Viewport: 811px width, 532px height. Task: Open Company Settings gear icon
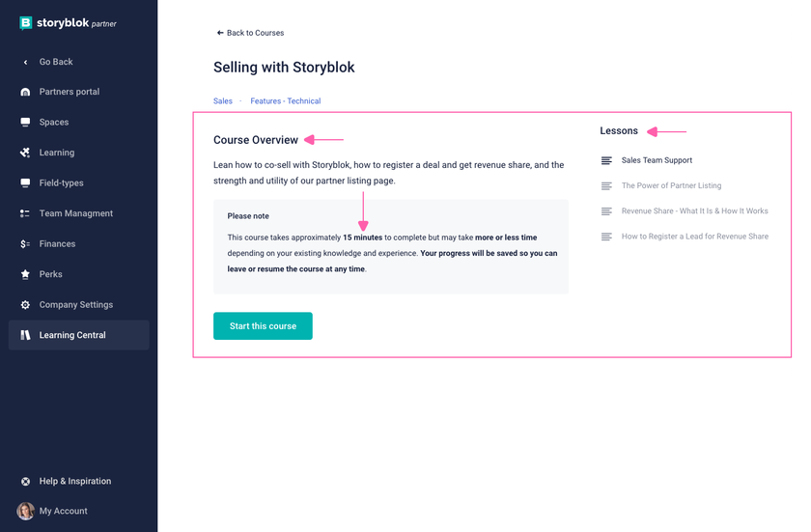point(25,305)
